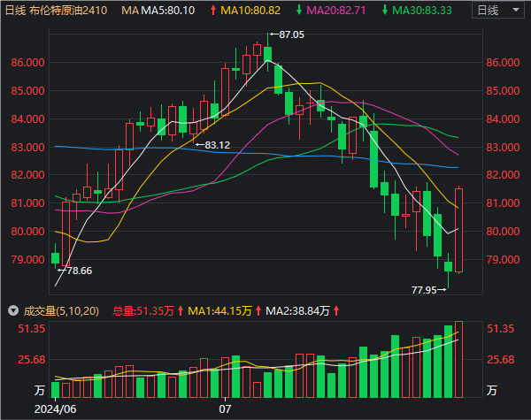Select the MA10:80.82 indicator label
The width and height of the screenshot is (531, 420).
(250, 11)
